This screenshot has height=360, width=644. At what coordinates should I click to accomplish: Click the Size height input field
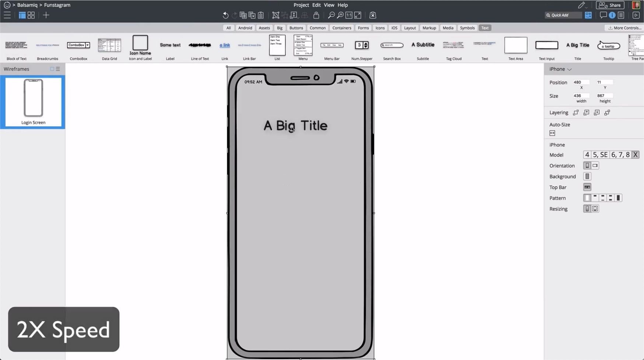coord(605,96)
